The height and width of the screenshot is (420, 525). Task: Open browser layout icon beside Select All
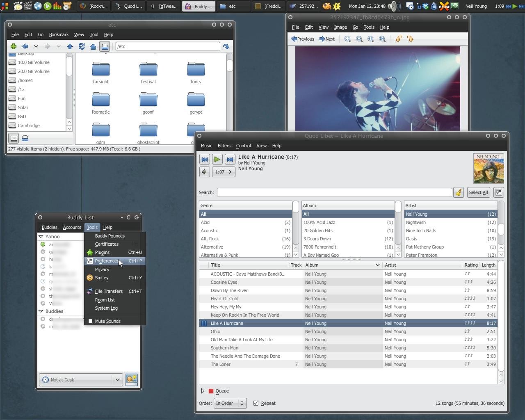point(499,192)
